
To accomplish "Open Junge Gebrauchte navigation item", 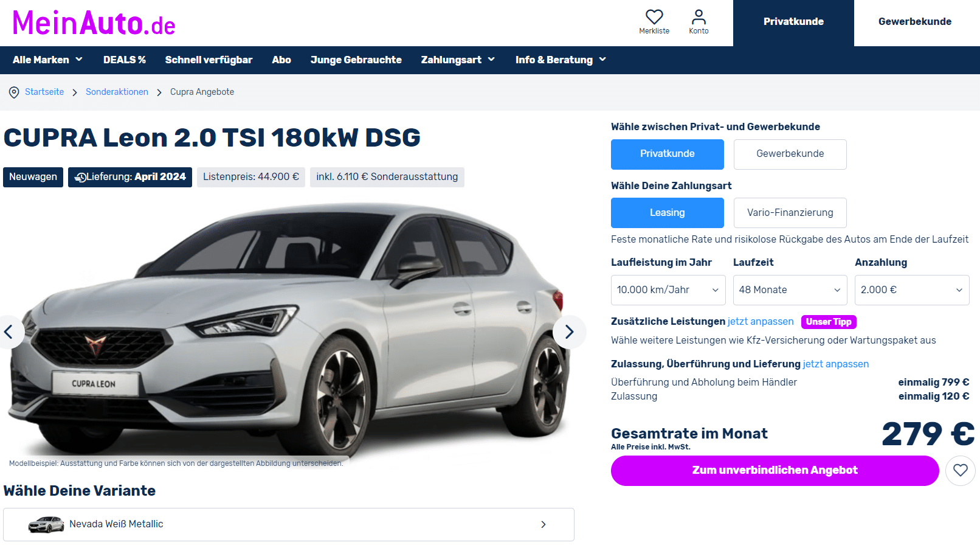I will [x=356, y=60].
